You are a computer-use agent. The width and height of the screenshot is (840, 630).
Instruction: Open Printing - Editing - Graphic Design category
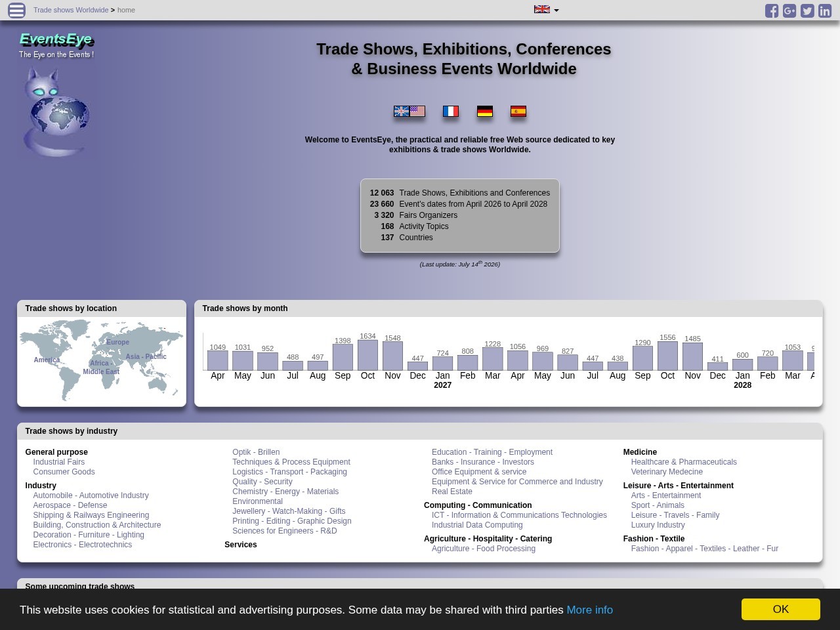(292, 521)
